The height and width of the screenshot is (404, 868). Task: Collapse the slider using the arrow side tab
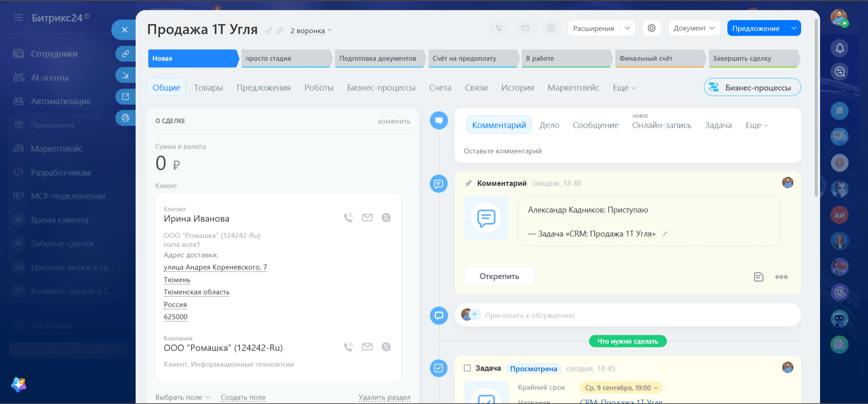[x=126, y=75]
